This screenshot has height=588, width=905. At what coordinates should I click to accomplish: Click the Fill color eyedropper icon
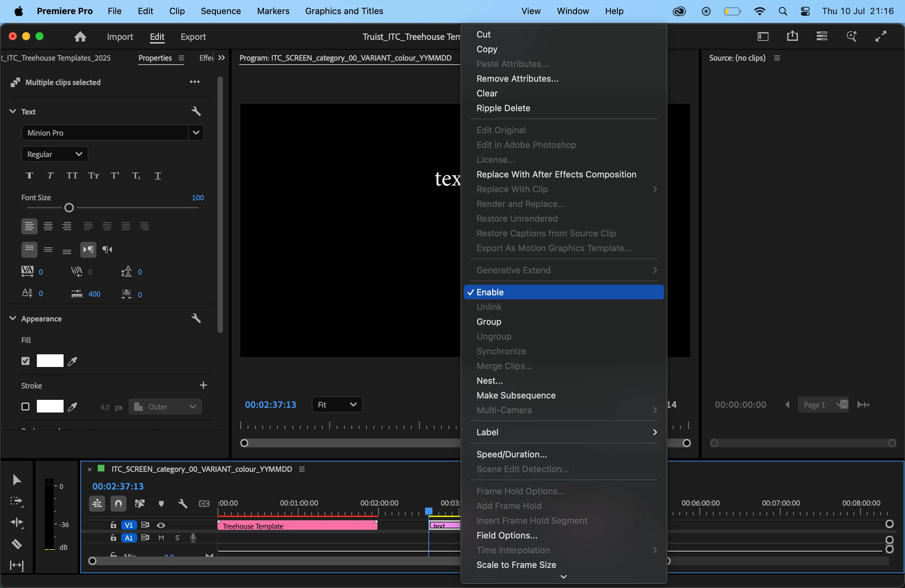click(72, 361)
